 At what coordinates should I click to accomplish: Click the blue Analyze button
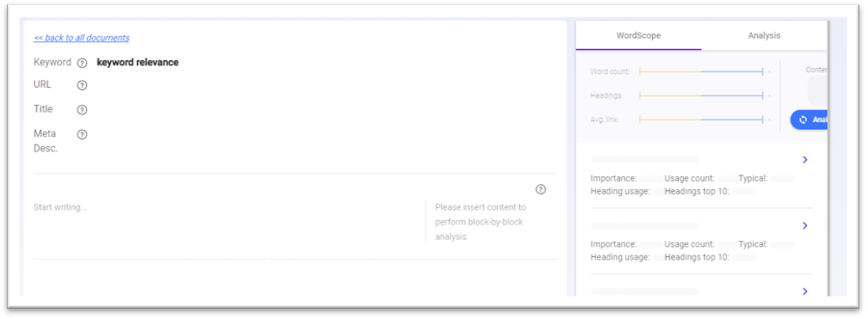pyautogui.click(x=809, y=120)
